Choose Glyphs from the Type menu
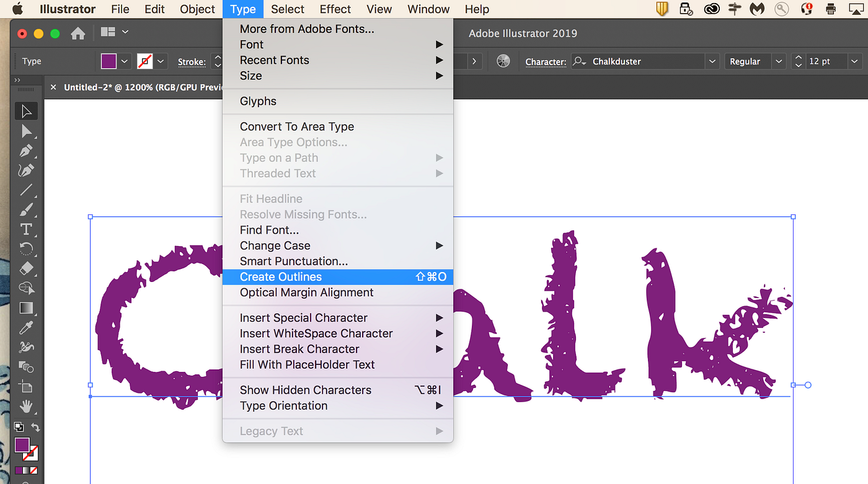 (338, 101)
